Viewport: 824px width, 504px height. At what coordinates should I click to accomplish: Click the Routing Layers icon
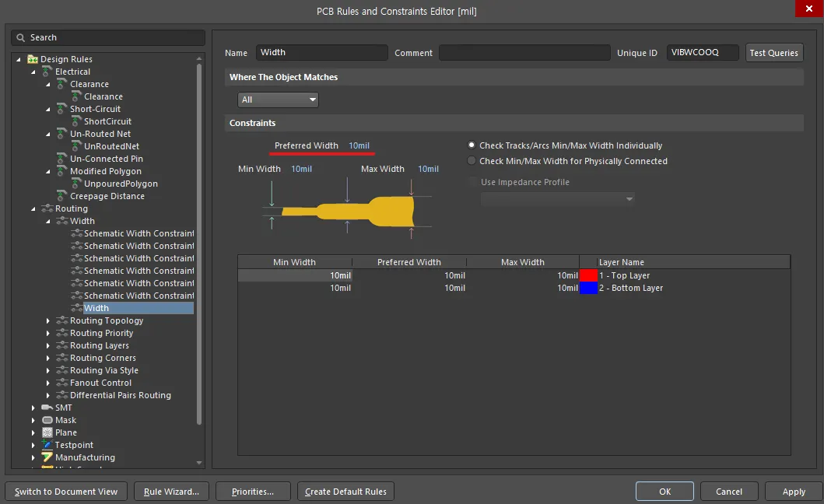click(x=62, y=345)
